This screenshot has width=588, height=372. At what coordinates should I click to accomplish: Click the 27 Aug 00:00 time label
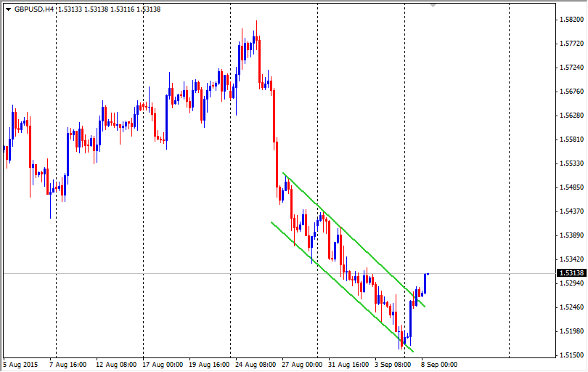pos(302,365)
